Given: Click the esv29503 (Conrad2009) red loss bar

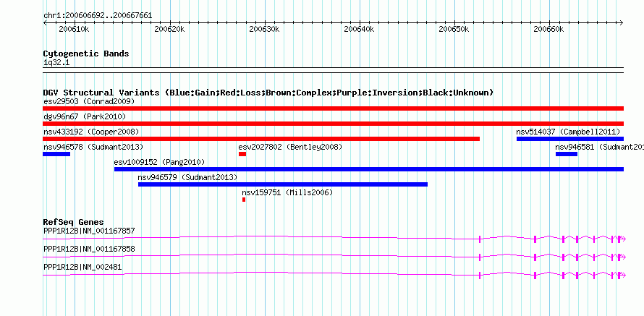Looking at the screenshot, I should coord(333,108).
